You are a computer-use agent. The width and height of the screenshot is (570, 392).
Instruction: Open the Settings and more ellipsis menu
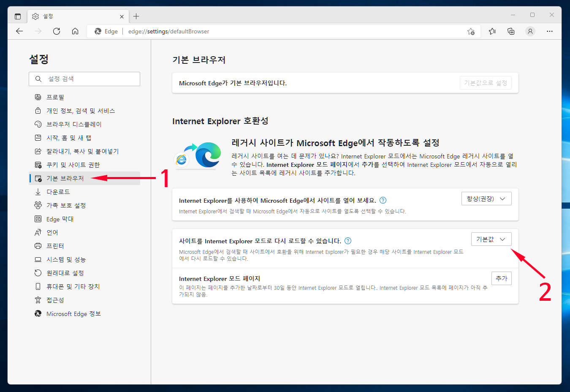tap(549, 31)
